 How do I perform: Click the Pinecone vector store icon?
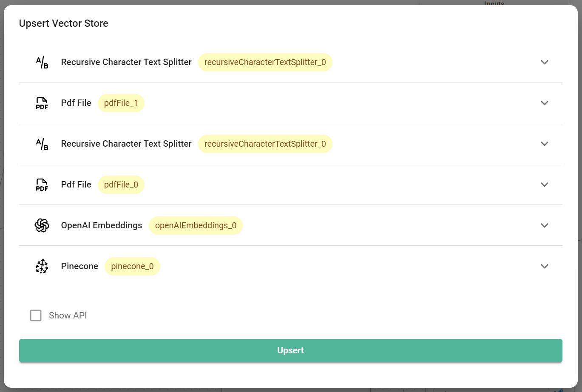point(42,266)
